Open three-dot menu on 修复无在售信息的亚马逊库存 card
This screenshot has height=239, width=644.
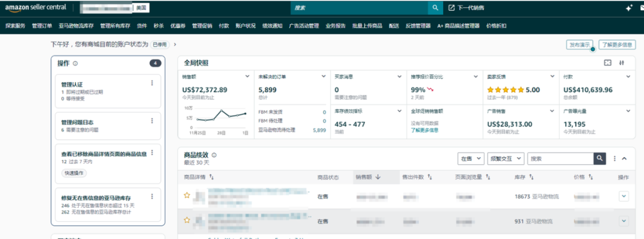[152, 196]
